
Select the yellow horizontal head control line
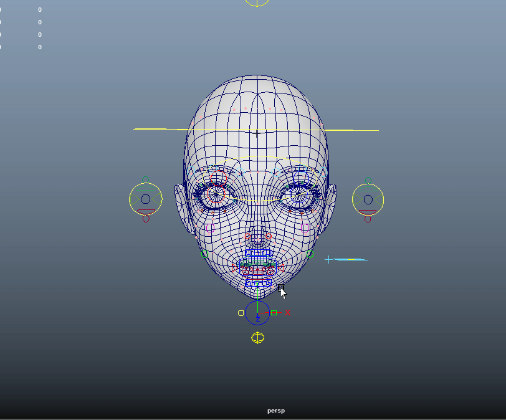tap(256, 130)
